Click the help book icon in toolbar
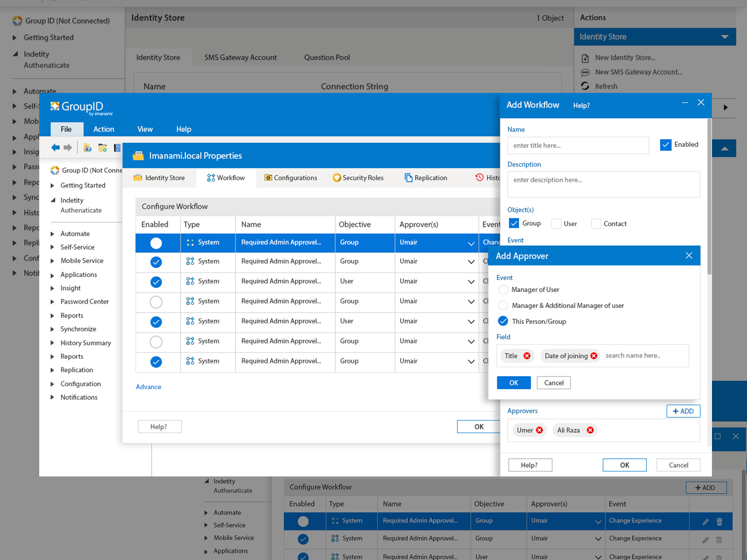747x560 pixels. (117, 148)
